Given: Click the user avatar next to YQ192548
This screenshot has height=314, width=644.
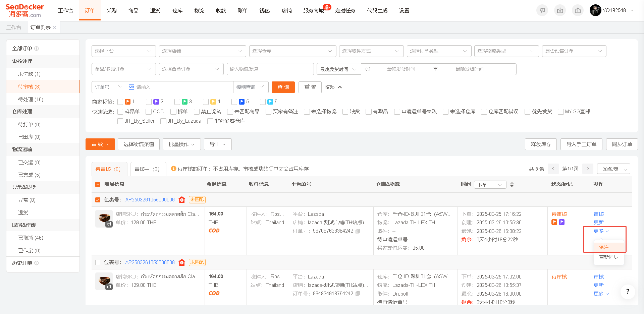Looking at the screenshot, I should click(595, 10).
